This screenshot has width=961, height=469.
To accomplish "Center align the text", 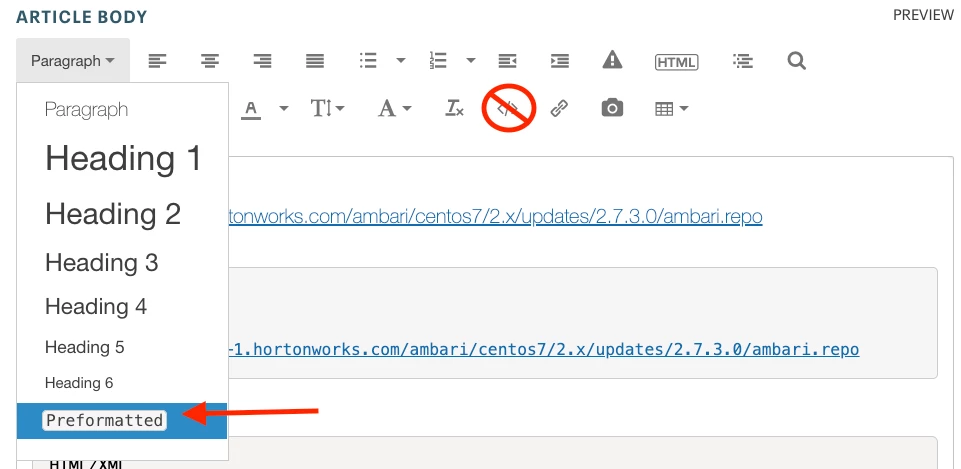I will click(x=210, y=61).
